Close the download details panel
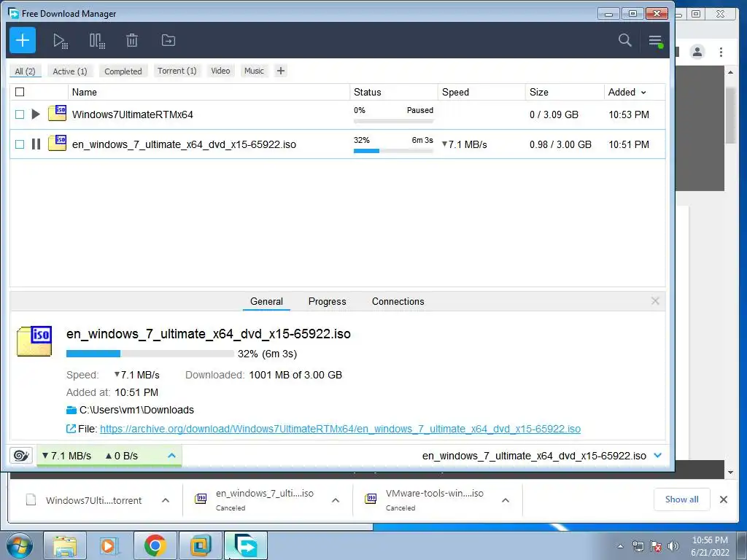The height and width of the screenshot is (560, 747). click(x=655, y=301)
